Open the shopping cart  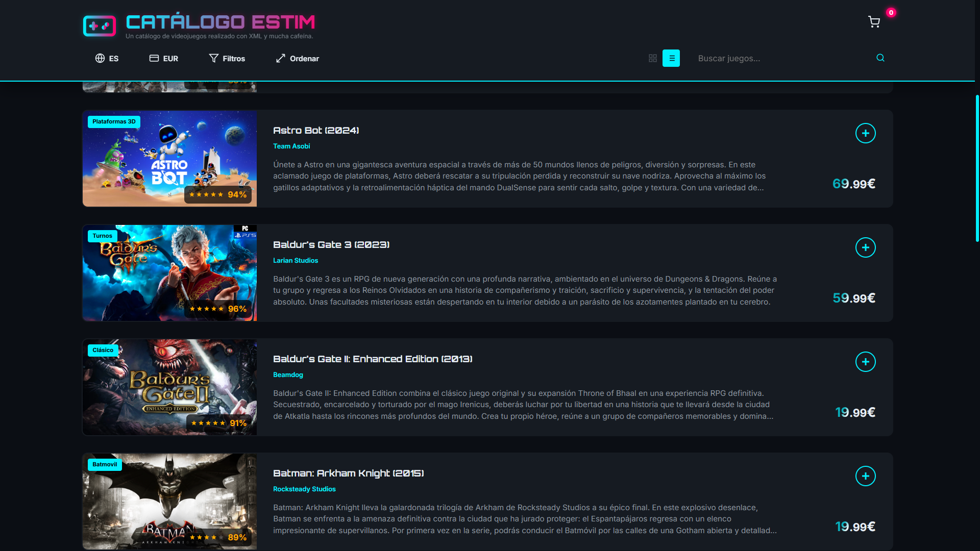click(874, 22)
